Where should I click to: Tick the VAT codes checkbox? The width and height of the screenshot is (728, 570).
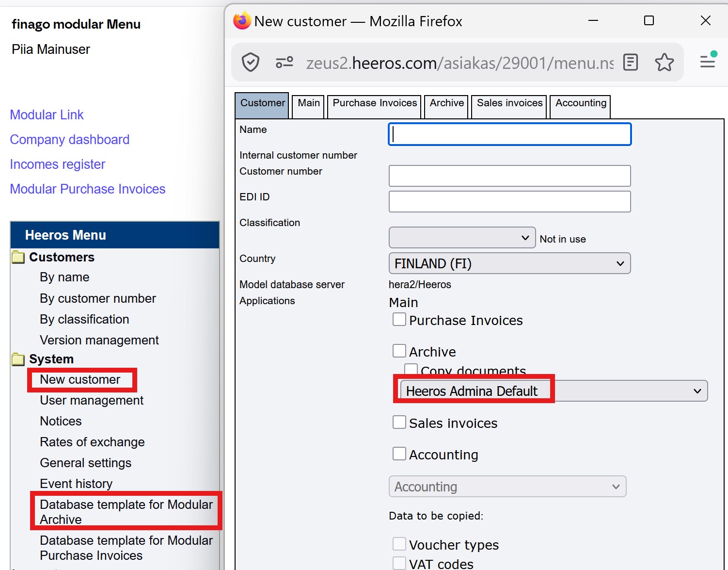[399, 563]
